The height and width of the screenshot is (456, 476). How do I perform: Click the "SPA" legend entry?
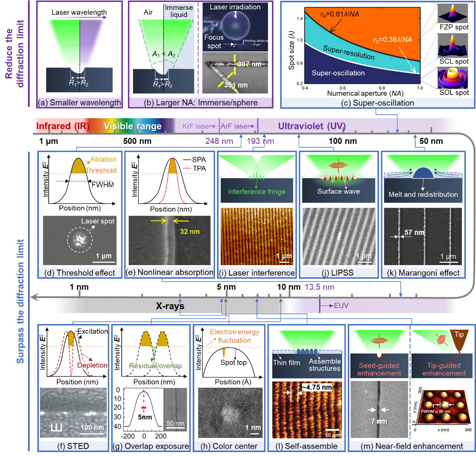coord(199,159)
